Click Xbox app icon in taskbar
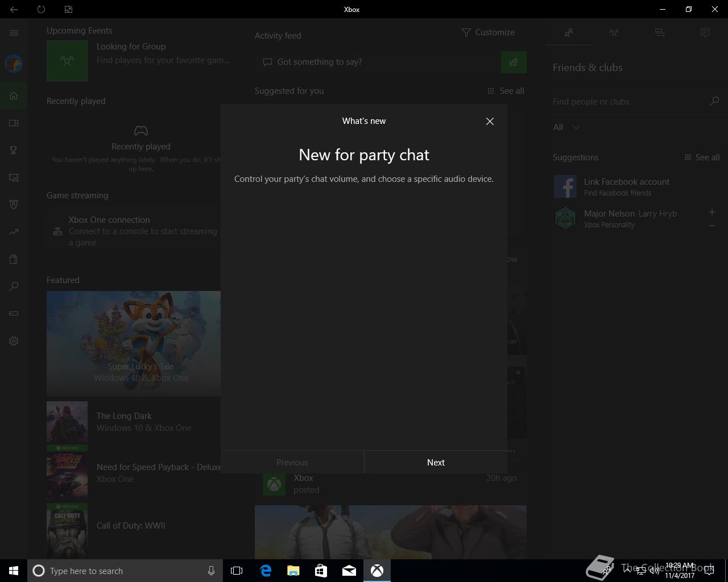 (377, 571)
